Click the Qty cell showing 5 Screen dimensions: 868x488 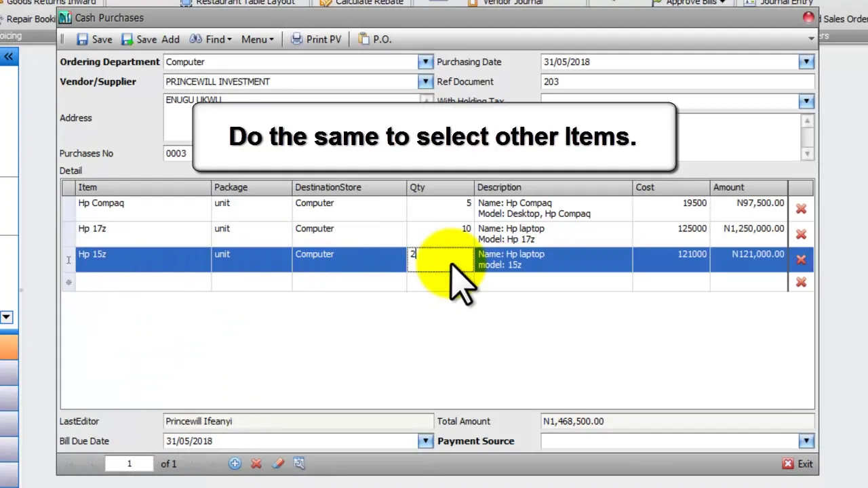pyautogui.click(x=440, y=208)
